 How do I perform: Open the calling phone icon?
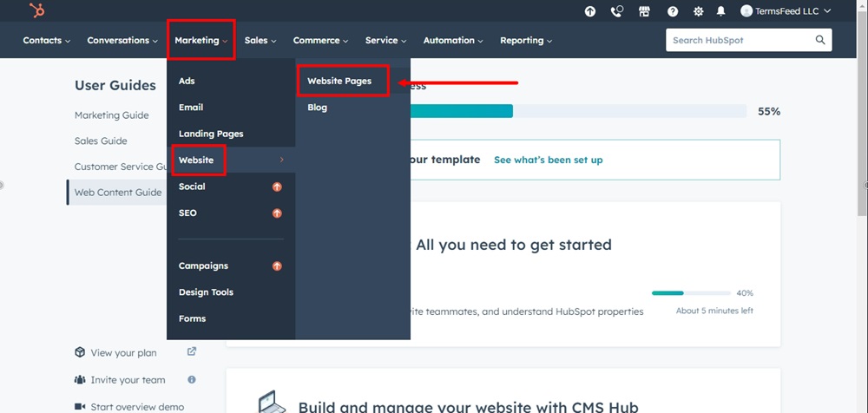coord(616,11)
